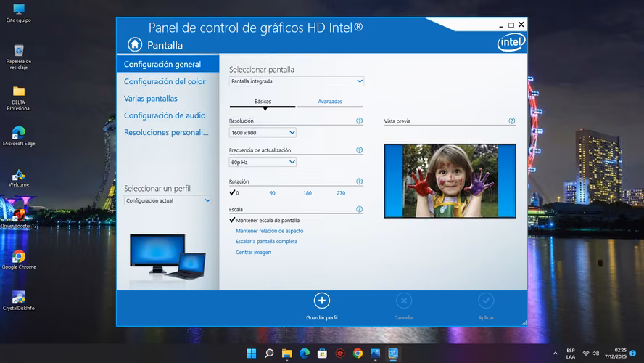
Task: Open the Papelera de reciclaje icon
Action: tap(18, 57)
